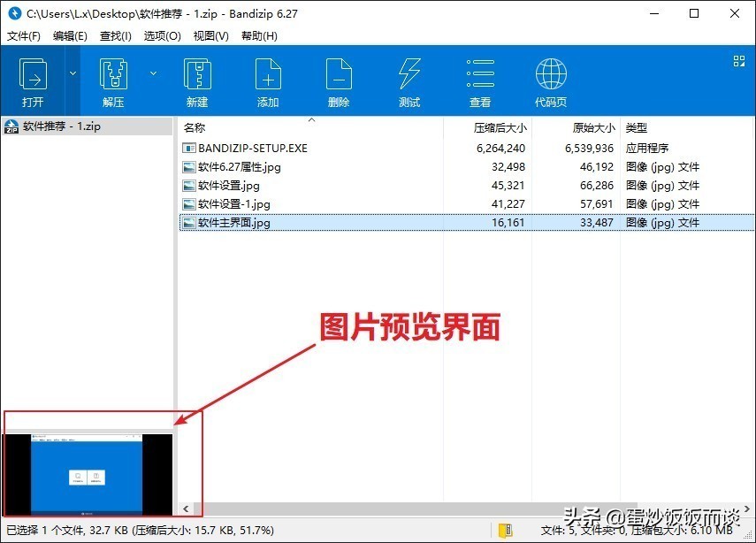This screenshot has width=756, height=543.
Task: Click the Bandizip app icon in title bar
Action: coord(15,13)
